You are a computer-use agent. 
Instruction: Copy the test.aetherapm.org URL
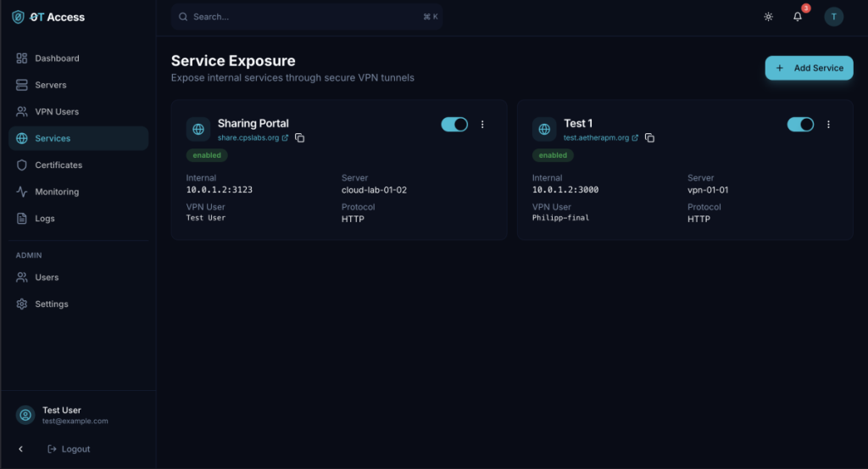point(649,138)
